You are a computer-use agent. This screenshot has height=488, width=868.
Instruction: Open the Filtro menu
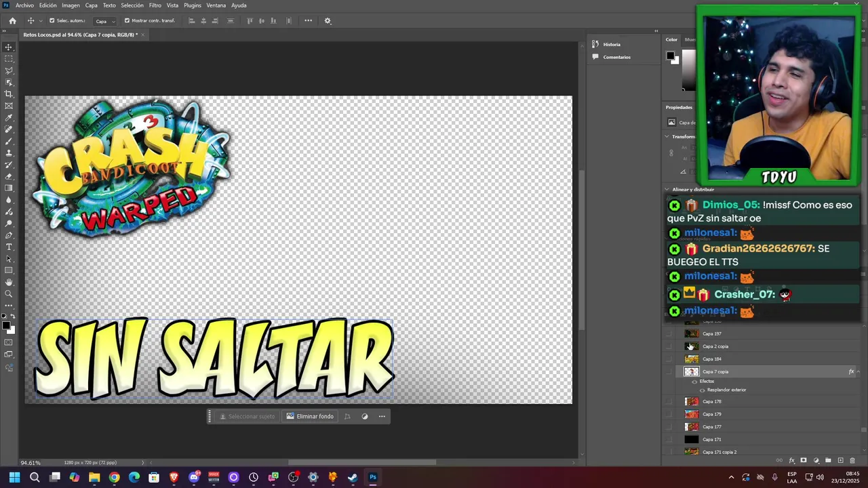click(x=155, y=5)
